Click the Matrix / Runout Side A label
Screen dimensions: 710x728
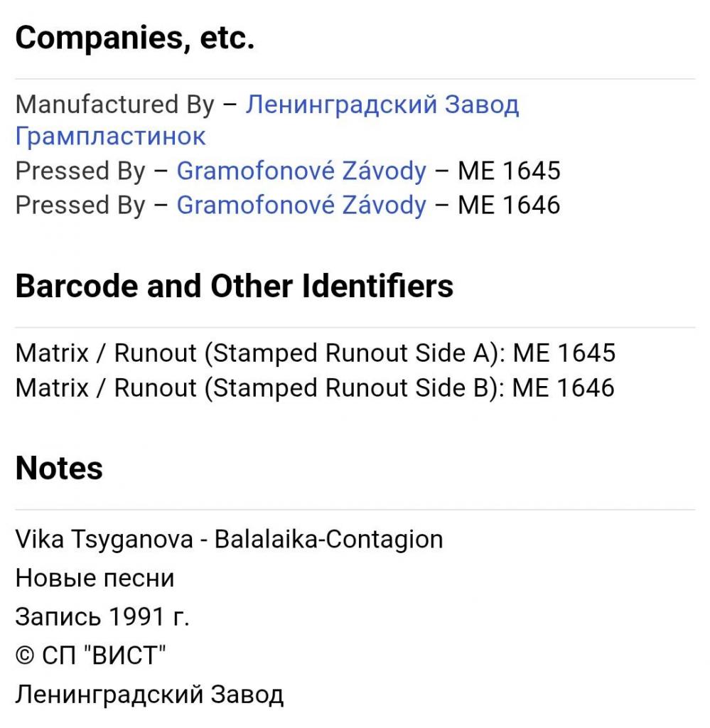(259, 353)
